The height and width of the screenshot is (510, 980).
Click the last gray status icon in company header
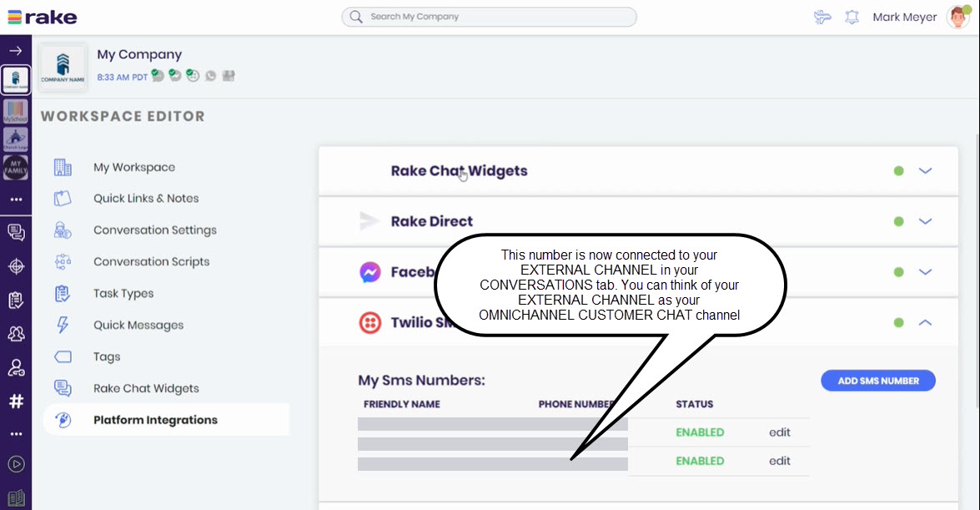(229, 76)
